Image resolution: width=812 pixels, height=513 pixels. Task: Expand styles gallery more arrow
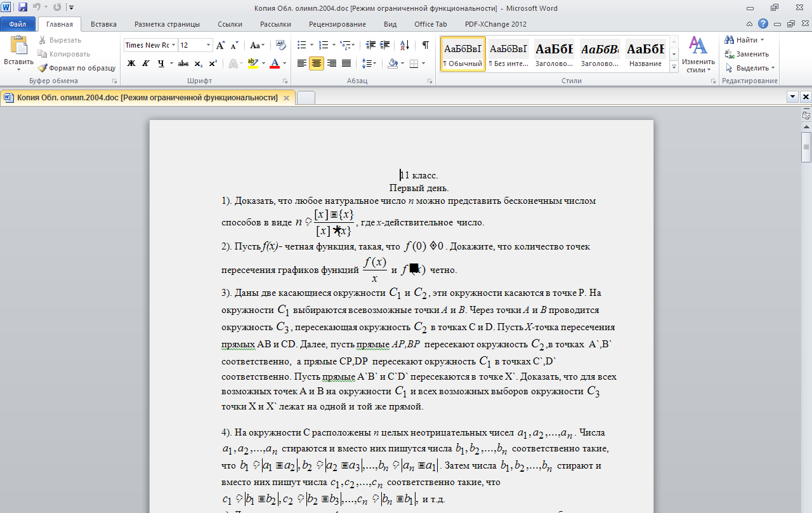(674, 67)
